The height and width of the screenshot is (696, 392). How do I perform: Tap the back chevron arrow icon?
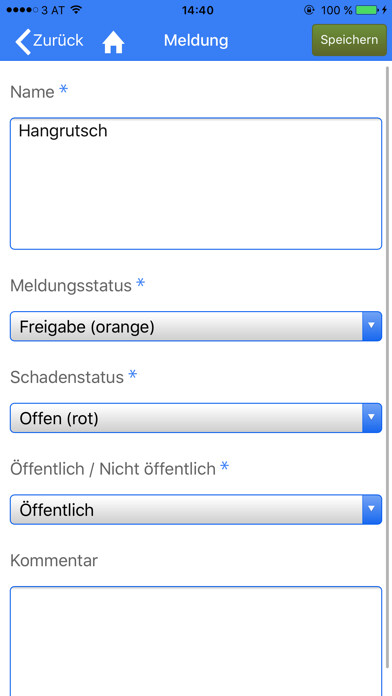tap(23, 42)
